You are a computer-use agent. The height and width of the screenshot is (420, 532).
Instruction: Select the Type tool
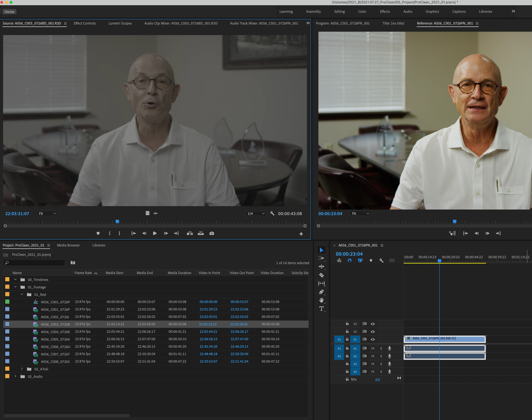321,309
